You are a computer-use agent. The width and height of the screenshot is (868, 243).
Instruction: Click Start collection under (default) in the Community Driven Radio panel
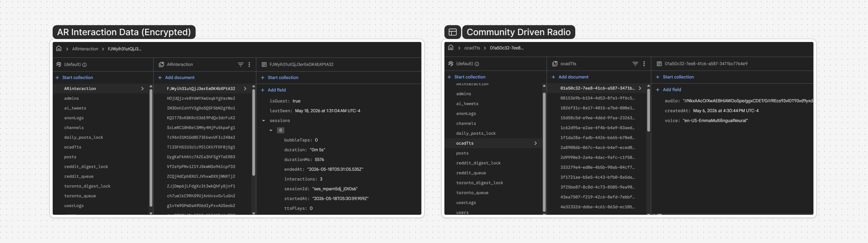(x=466, y=77)
